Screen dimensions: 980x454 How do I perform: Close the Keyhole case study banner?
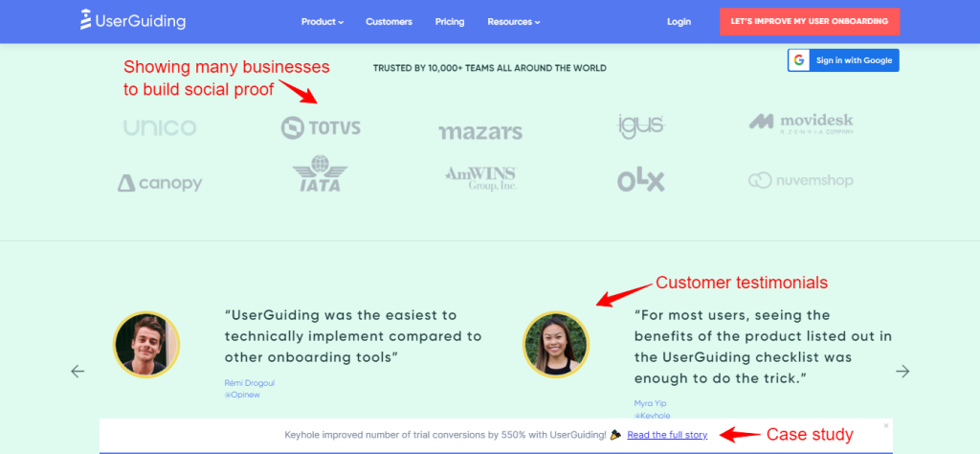[x=885, y=426]
